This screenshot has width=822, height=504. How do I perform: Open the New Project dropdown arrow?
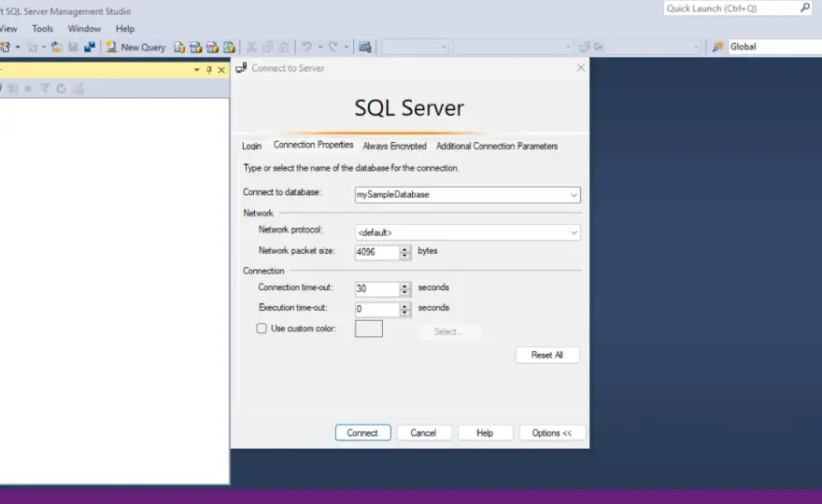tap(18, 48)
